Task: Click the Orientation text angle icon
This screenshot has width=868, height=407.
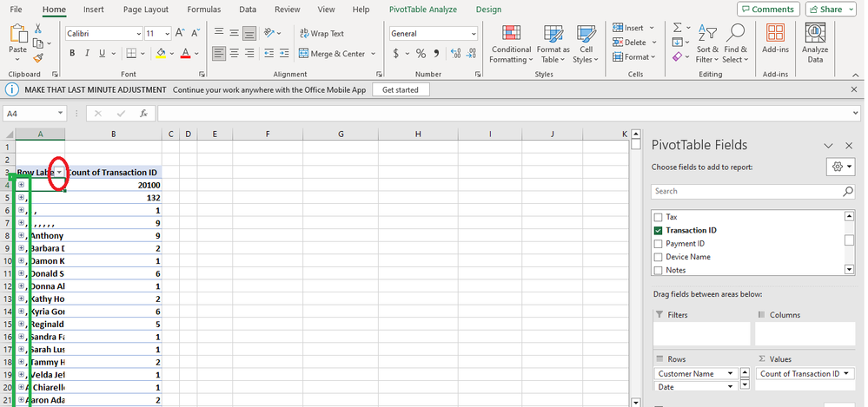Action: [x=269, y=33]
